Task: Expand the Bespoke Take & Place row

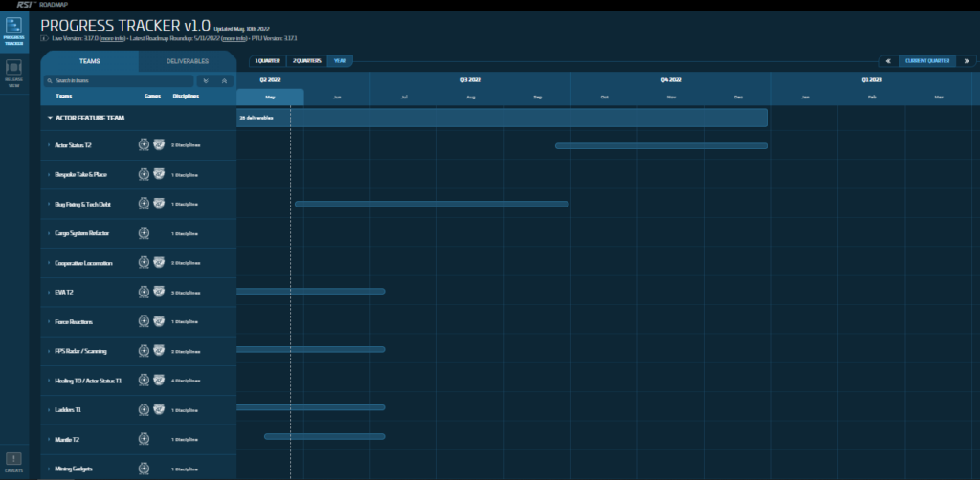Action: pyautogui.click(x=49, y=175)
